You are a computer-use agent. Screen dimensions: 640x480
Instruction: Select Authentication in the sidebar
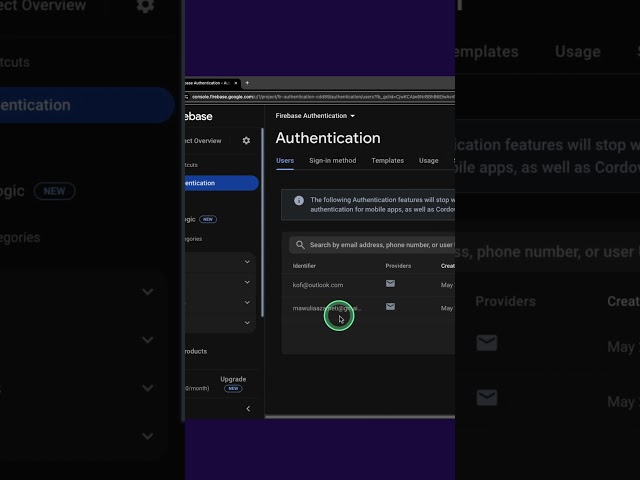click(x=222, y=183)
